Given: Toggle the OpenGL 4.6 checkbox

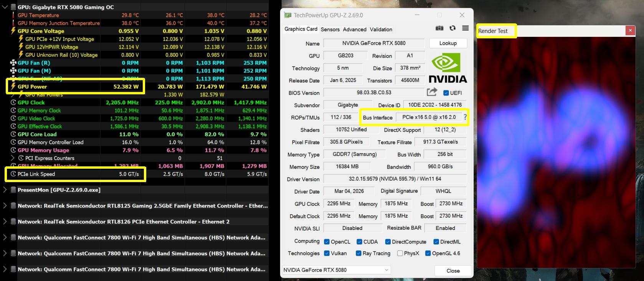Looking at the screenshot, I should 428,253.
